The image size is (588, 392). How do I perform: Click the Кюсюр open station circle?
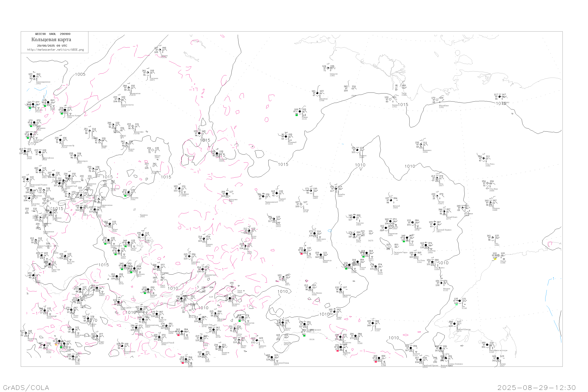point(390,99)
